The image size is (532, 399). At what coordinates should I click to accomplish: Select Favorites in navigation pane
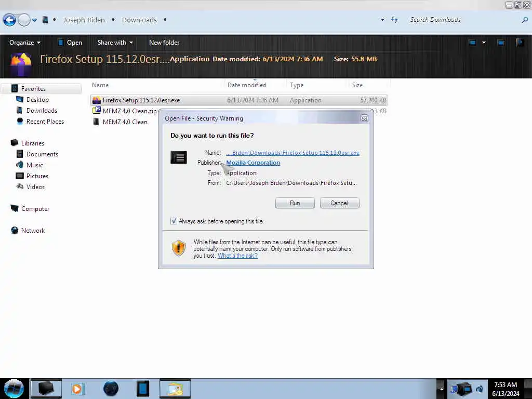click(33, 89)
